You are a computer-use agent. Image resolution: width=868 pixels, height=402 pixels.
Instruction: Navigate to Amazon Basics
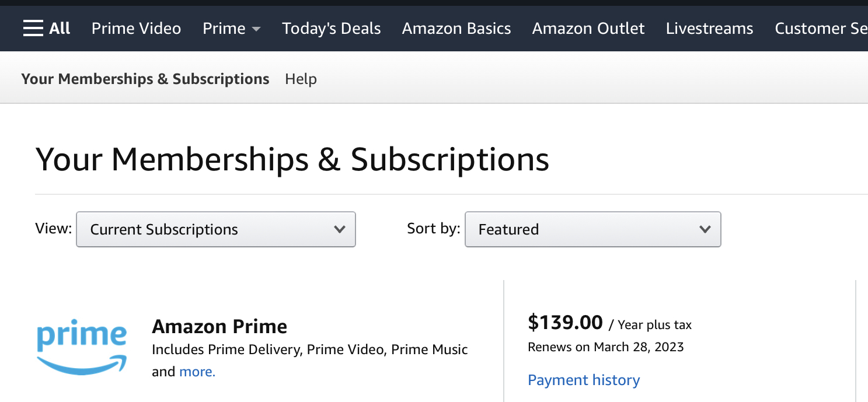point(456,28)
